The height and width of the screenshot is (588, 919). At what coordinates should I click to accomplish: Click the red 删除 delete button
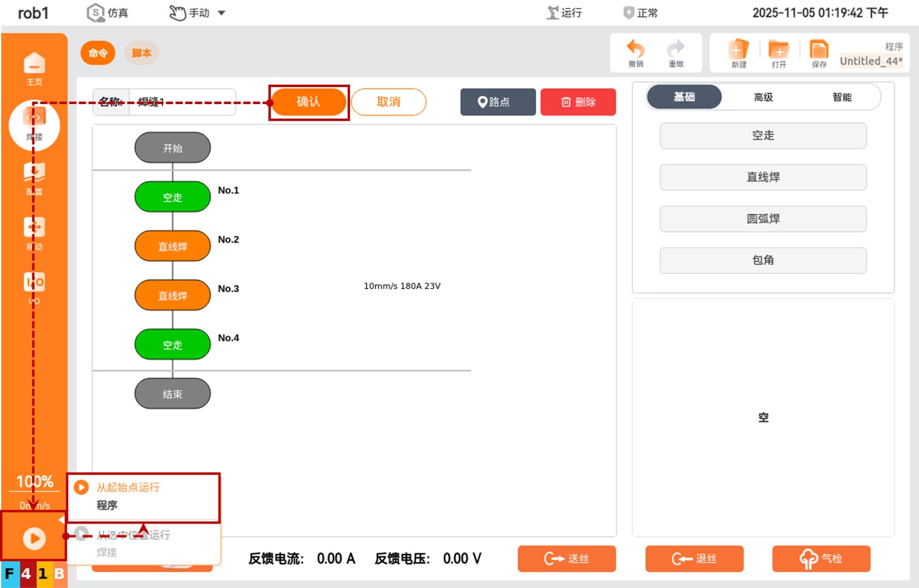click(x=578, y=102)
